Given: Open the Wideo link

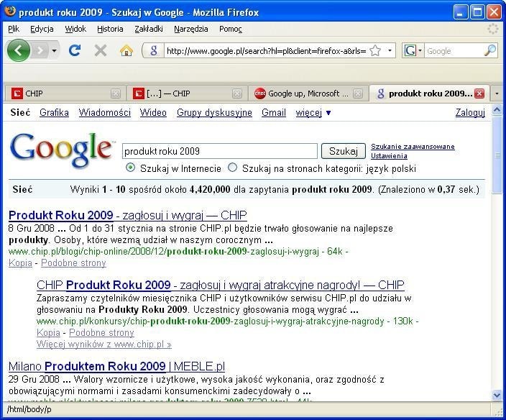Looking at the screenshot, I should 153,112.
